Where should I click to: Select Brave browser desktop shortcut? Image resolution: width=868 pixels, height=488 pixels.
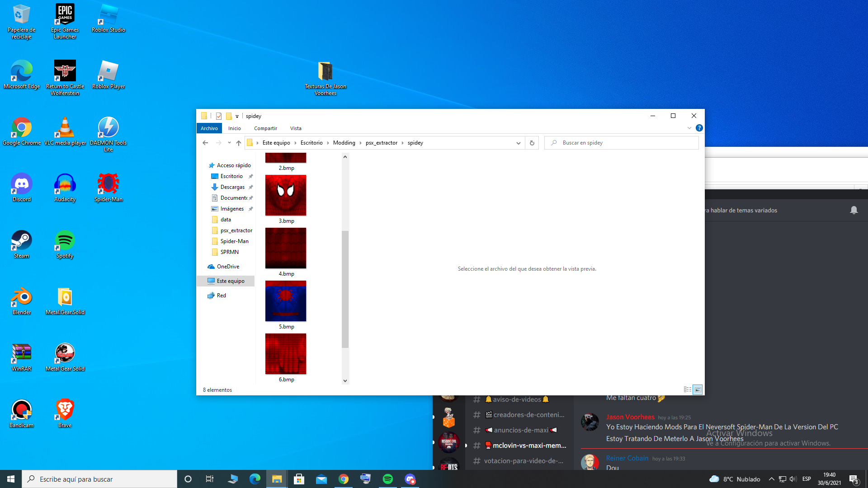click(65, 413)
